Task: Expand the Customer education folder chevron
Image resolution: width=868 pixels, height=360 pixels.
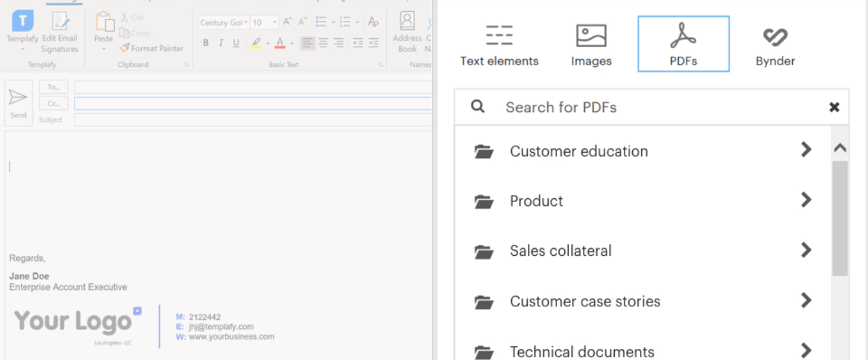Action: point(806,150)
